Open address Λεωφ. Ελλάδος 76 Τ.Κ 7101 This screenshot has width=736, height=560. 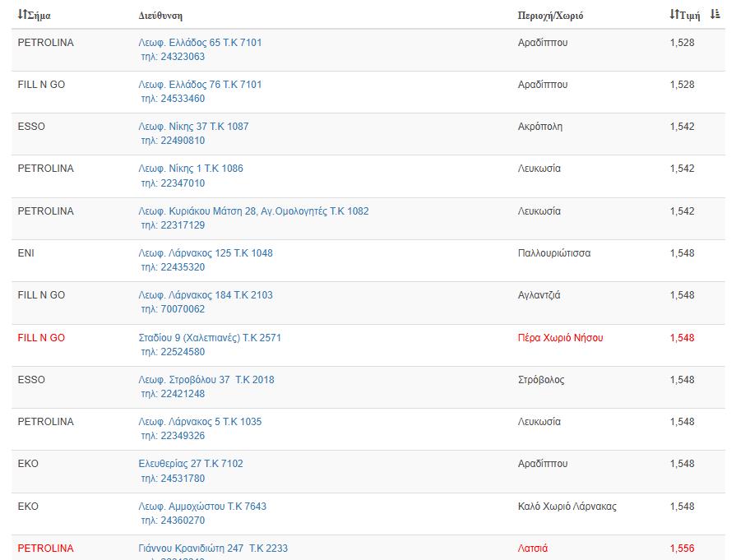pos(200,85)
